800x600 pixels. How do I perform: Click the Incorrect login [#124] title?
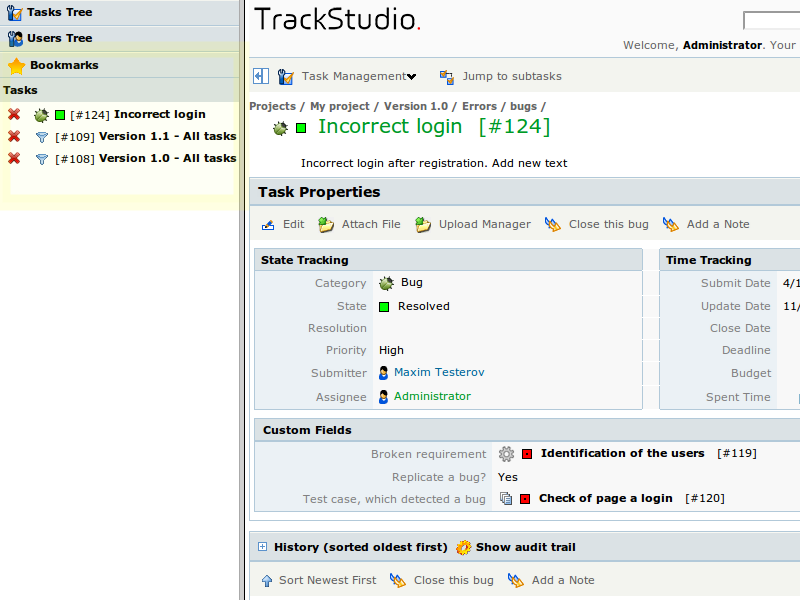434,127
